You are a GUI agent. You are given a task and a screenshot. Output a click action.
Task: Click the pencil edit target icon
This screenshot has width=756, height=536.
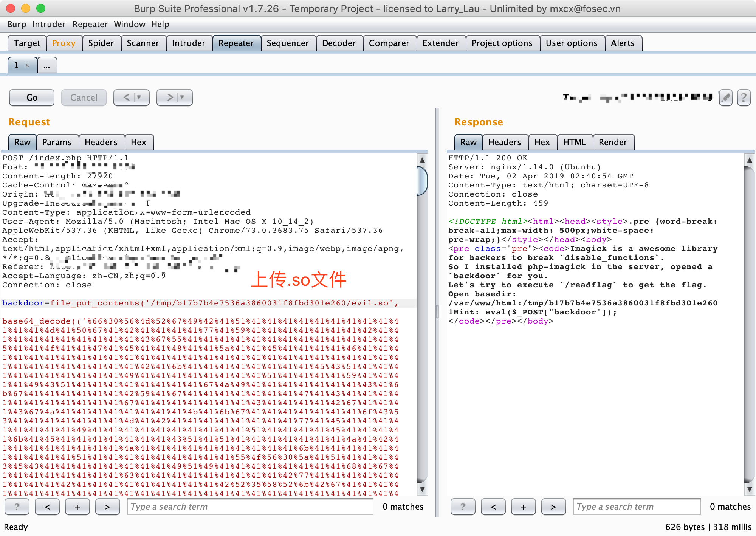[725, 98]
